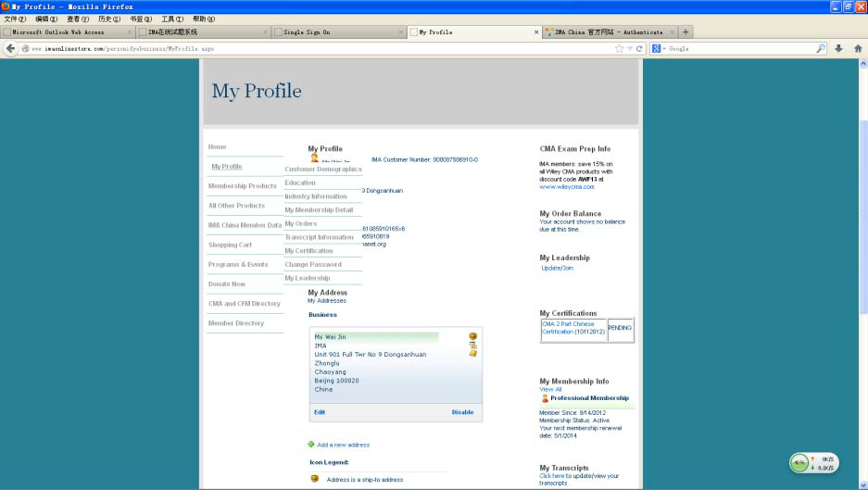Click the search magnifier icon in the Google box
This screenshot has width=868, height=490.
(x=821, y=48)
